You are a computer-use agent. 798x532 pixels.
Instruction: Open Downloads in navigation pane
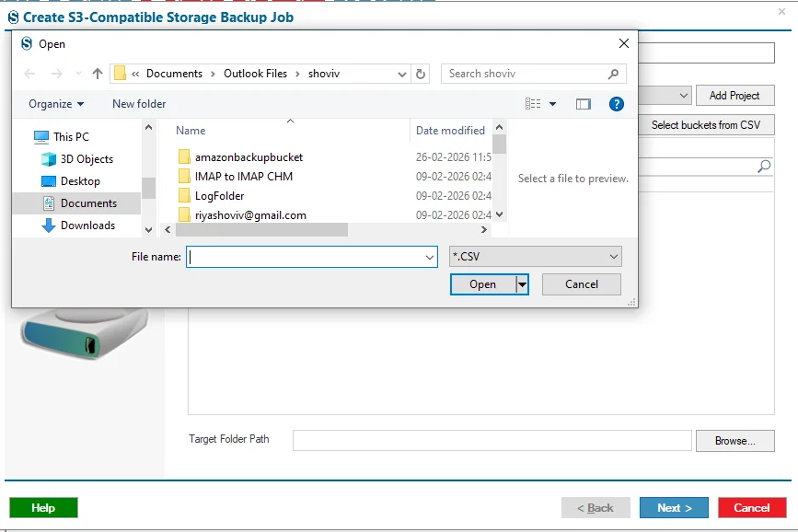click(78, 225)
